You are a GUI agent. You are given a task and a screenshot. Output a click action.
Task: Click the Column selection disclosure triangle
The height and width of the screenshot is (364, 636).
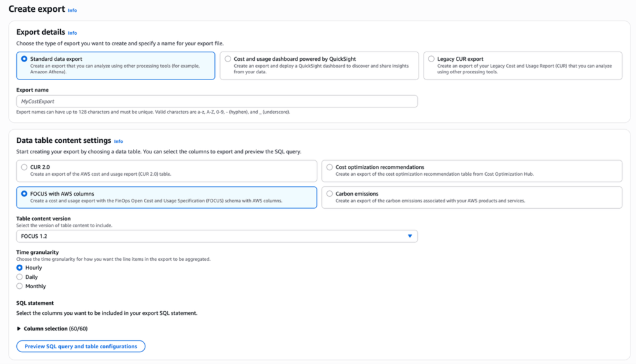click(18, 329)
